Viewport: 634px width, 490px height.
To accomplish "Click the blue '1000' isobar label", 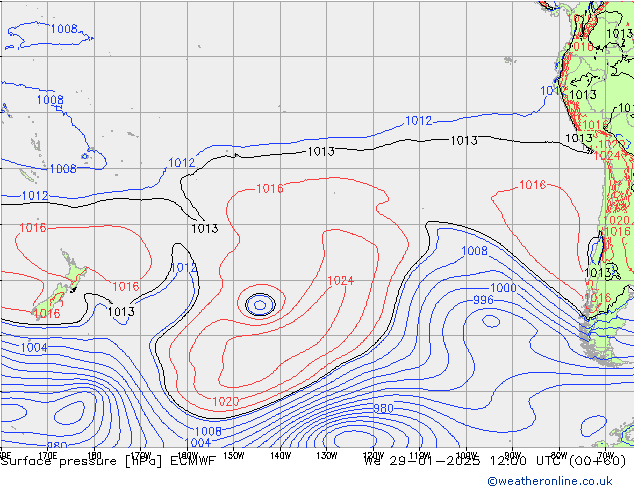I will 503,288.
